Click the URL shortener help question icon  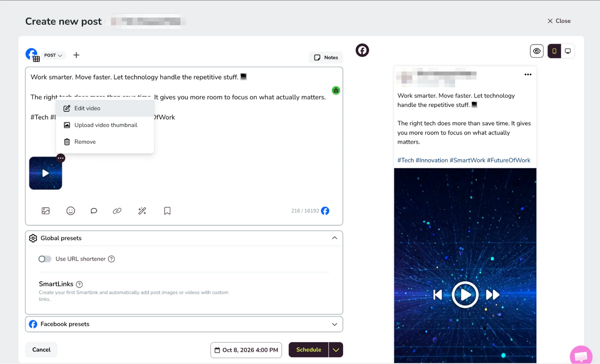tap(111, 259)
